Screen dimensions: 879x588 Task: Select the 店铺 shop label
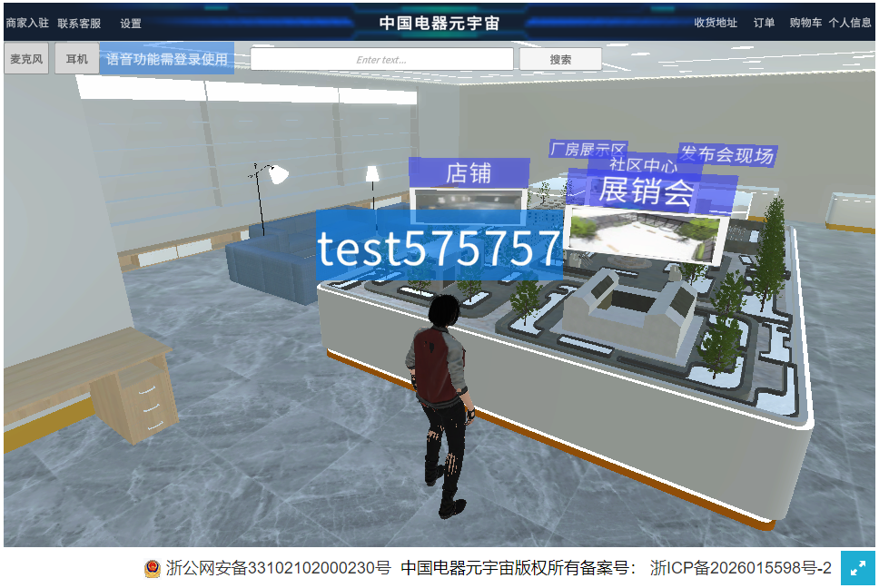(469, 173)
